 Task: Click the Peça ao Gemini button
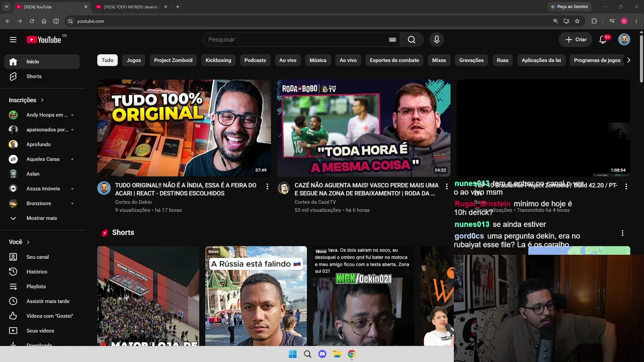569,7
